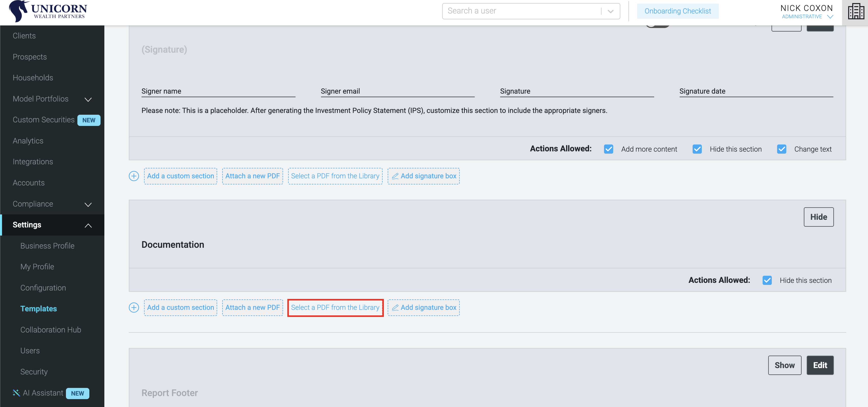Select a PDF from the Library below Documentation
This screenshot has height=407, width=868.
(335, 308)
